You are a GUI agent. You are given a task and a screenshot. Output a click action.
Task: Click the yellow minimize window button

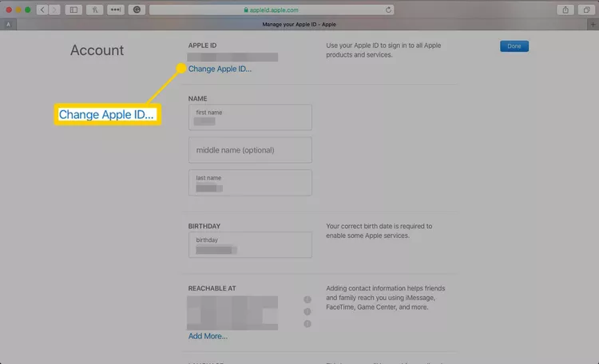[18, 10]
